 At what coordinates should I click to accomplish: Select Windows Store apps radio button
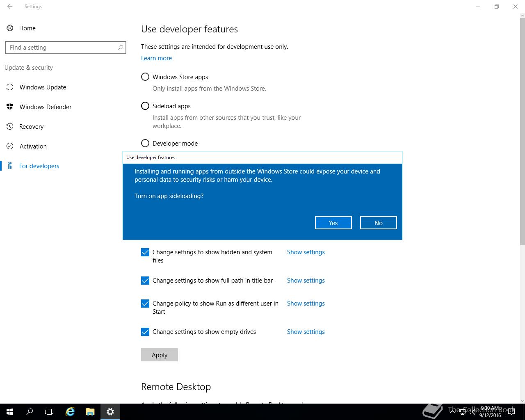click(145, 77)
